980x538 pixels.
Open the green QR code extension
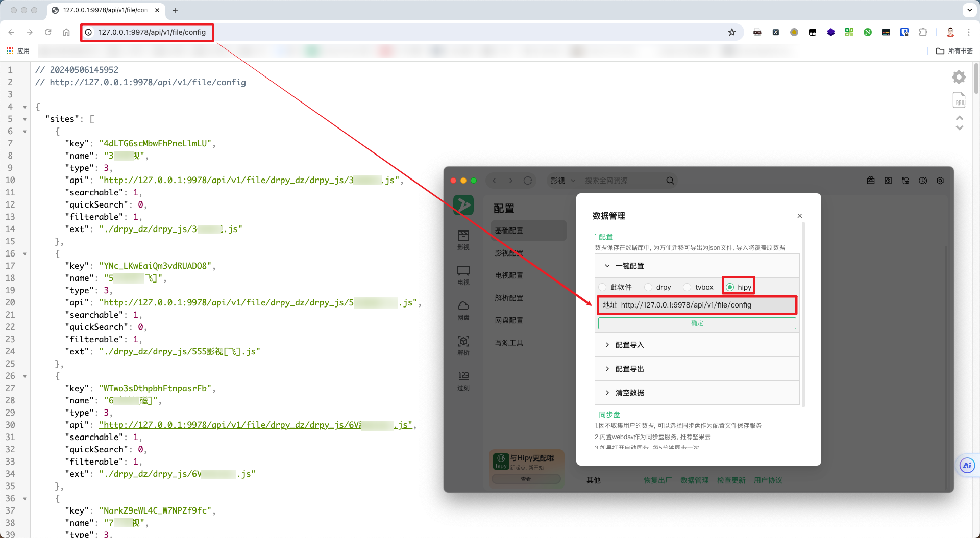tap(849, 32)
